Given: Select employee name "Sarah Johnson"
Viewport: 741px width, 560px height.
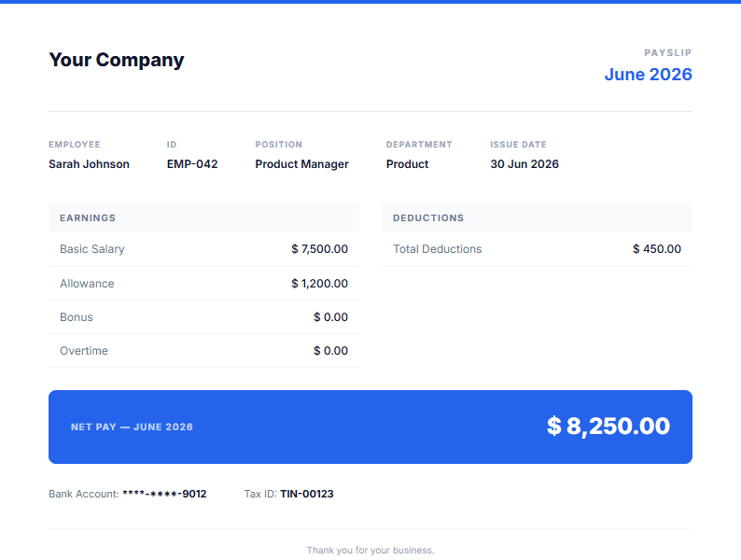Looking at the screenshot, I should click(89, 164).
